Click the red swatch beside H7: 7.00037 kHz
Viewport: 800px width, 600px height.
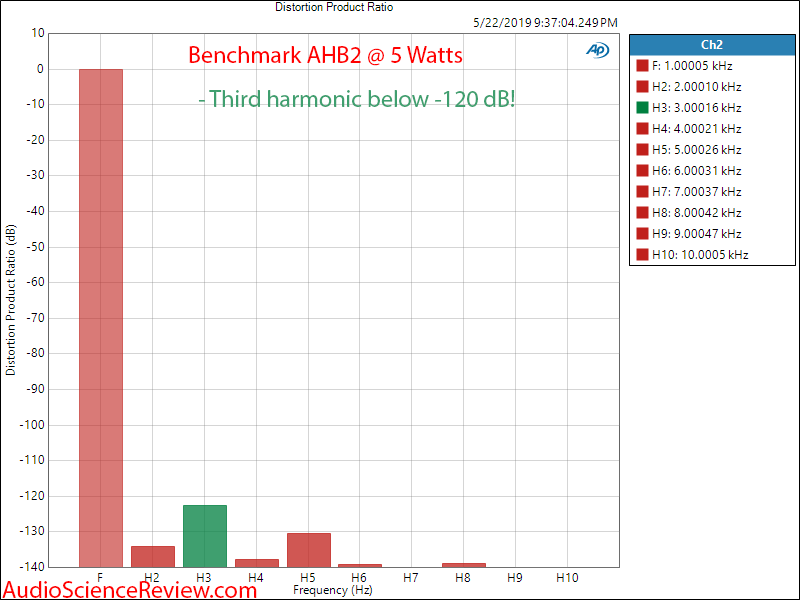(x=642, y=191)
